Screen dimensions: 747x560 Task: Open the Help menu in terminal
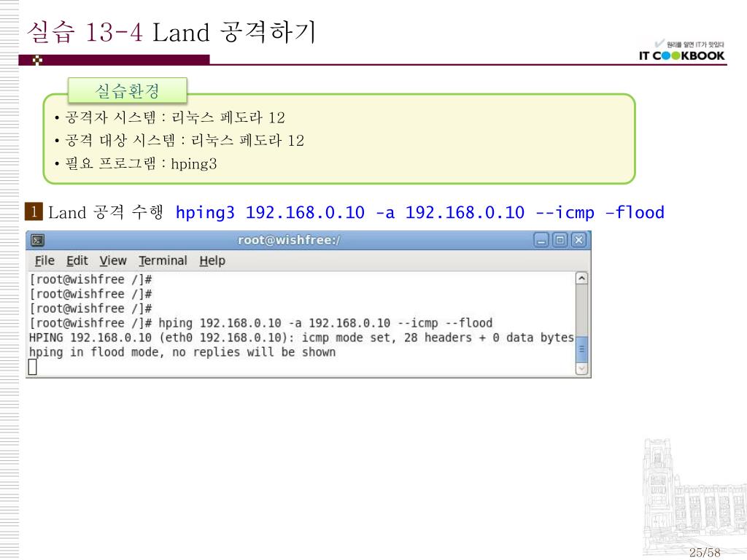point(212,261)
